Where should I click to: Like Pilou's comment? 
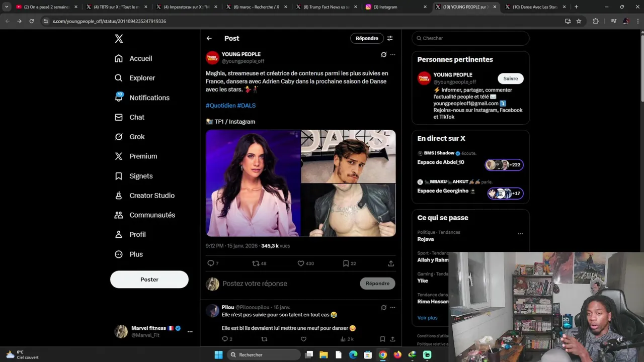click(x=303, y=339)
